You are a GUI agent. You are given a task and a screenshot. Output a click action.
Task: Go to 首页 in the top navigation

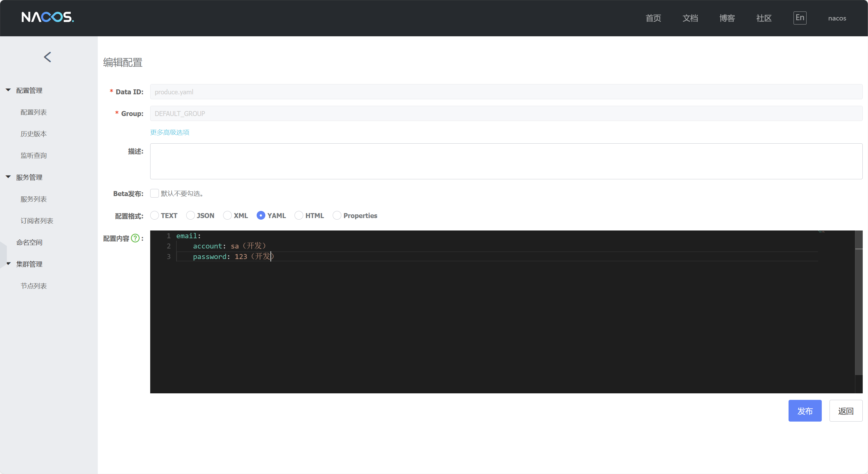point(653,18)
